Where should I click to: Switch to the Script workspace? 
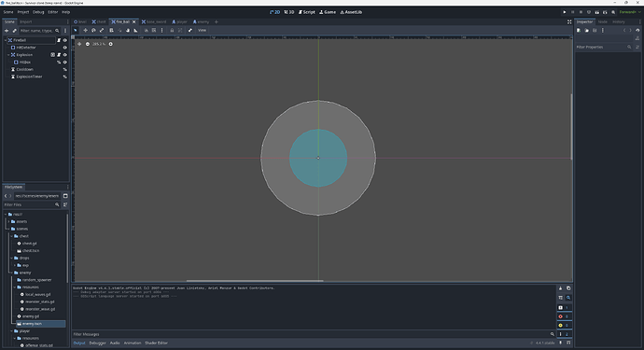[307, 12]
